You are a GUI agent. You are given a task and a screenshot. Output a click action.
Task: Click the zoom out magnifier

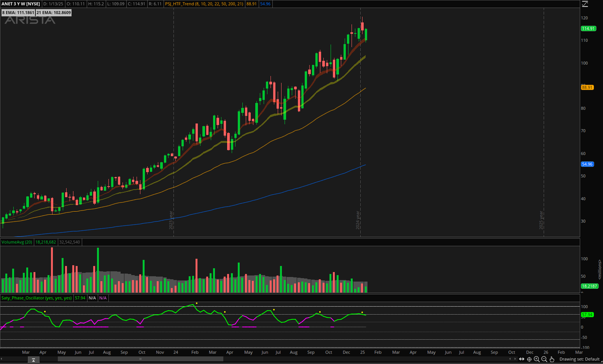[544, 359]
